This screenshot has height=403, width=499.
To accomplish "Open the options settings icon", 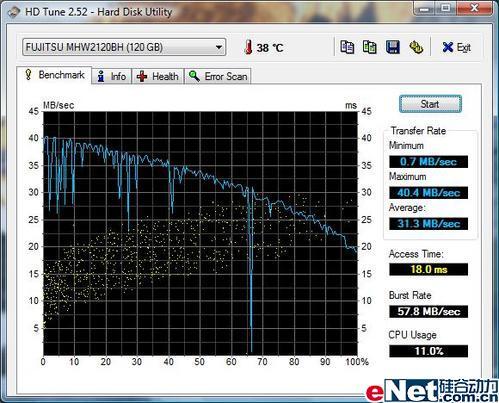I will (x=416, y=47).
